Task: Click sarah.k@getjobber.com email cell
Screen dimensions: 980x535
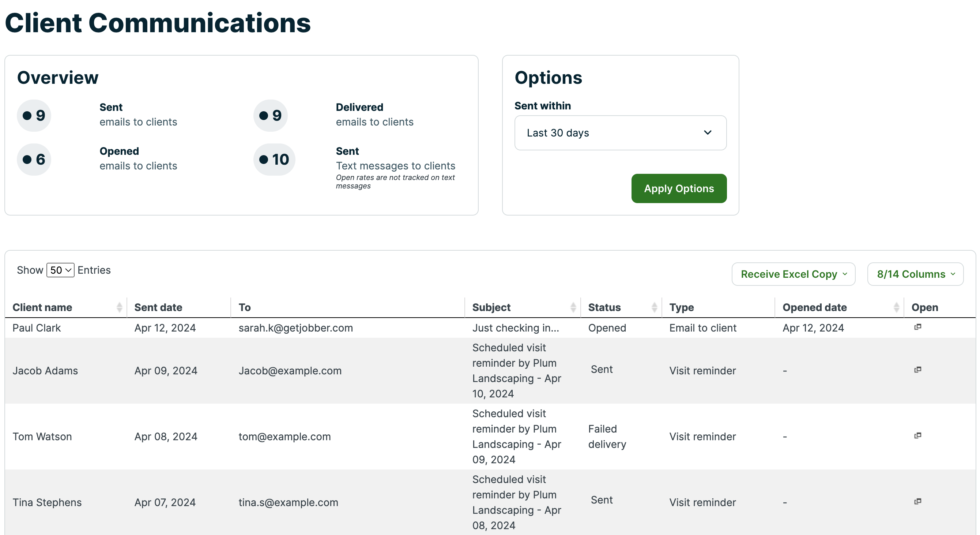Action: click(295, 328)
